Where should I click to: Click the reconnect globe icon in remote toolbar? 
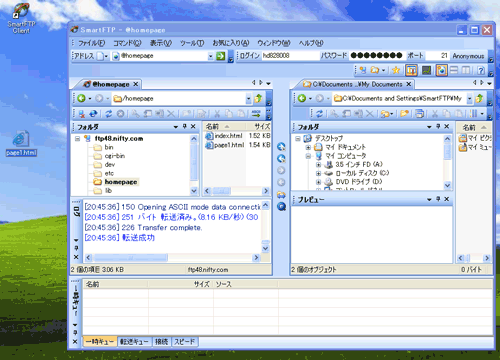pos(93,114)
